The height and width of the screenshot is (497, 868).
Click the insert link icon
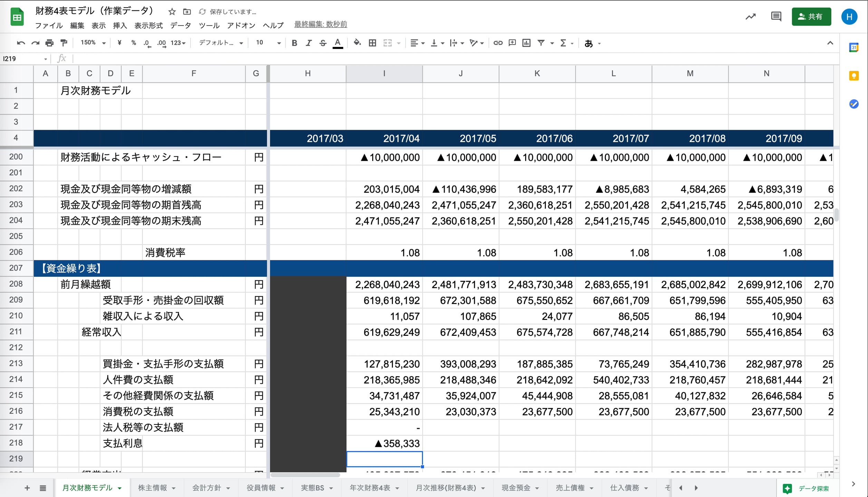(498, 43)
